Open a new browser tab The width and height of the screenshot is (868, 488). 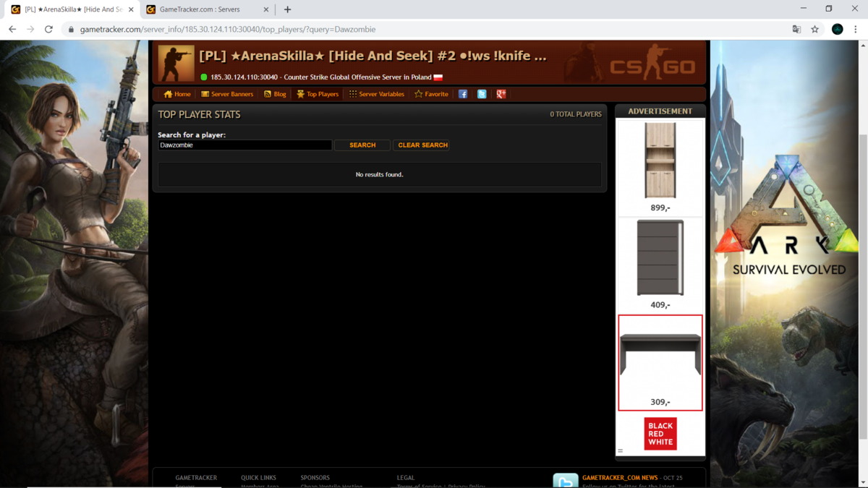tap(287, 9)
